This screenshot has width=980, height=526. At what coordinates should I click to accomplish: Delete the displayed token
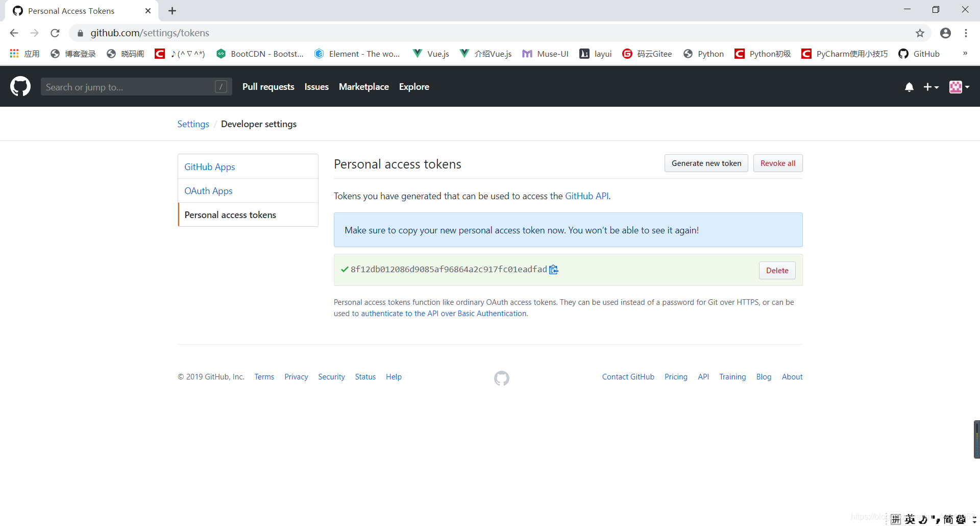click(x=777, y=271)
